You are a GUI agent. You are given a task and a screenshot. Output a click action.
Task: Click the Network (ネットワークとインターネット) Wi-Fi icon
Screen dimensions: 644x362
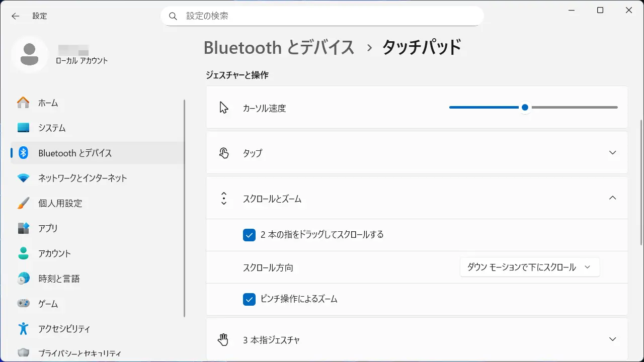coord(23,178)
